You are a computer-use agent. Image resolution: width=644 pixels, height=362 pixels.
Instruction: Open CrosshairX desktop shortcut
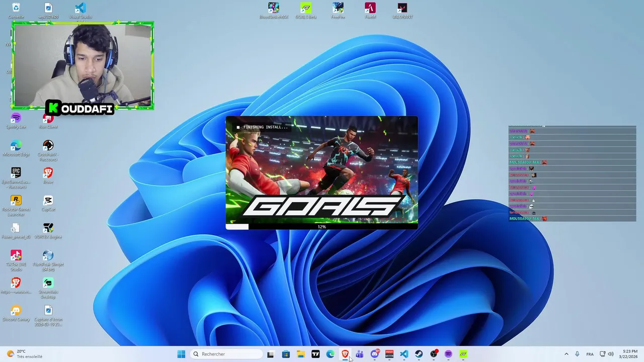coord(48,151)
